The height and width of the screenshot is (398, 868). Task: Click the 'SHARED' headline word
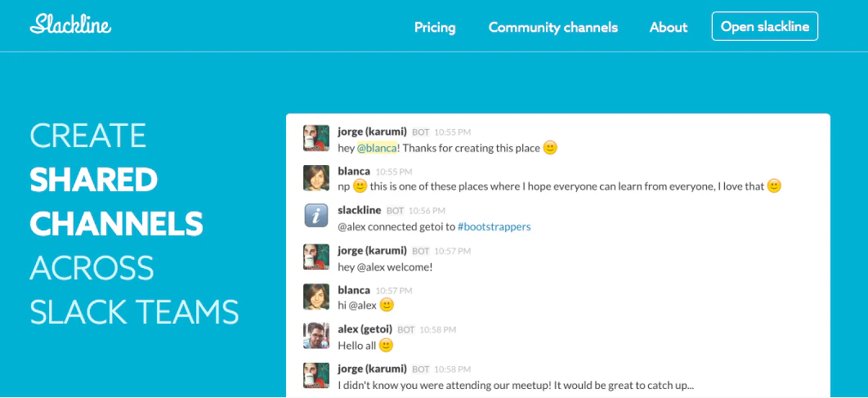tap(94, 179)
